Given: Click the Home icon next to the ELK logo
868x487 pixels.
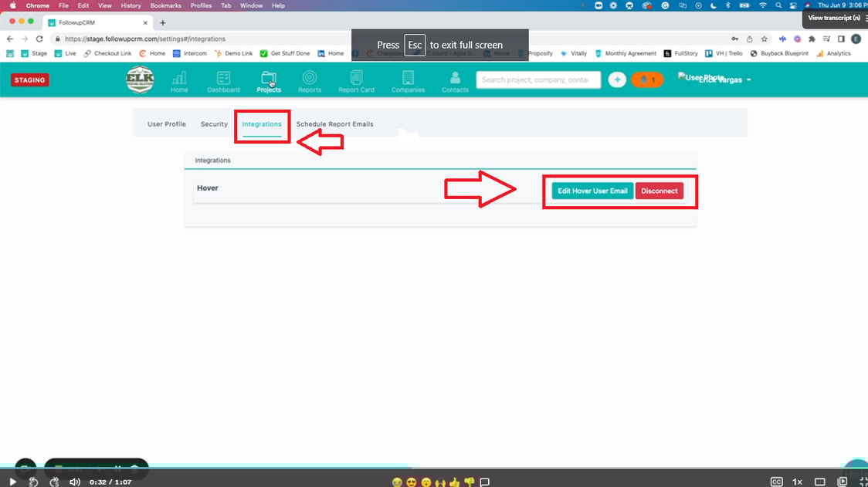Looking at the screenshot, I should click(178, 79).
